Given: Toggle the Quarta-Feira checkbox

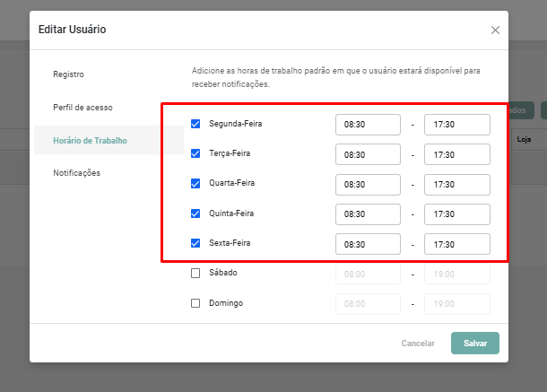Looking at the screenshot, I should point(195,184).
